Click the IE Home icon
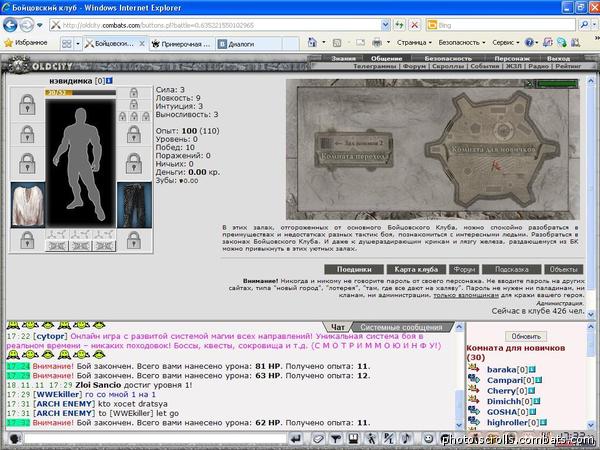Viewport: 600px width, 450px height. point(312,42)
